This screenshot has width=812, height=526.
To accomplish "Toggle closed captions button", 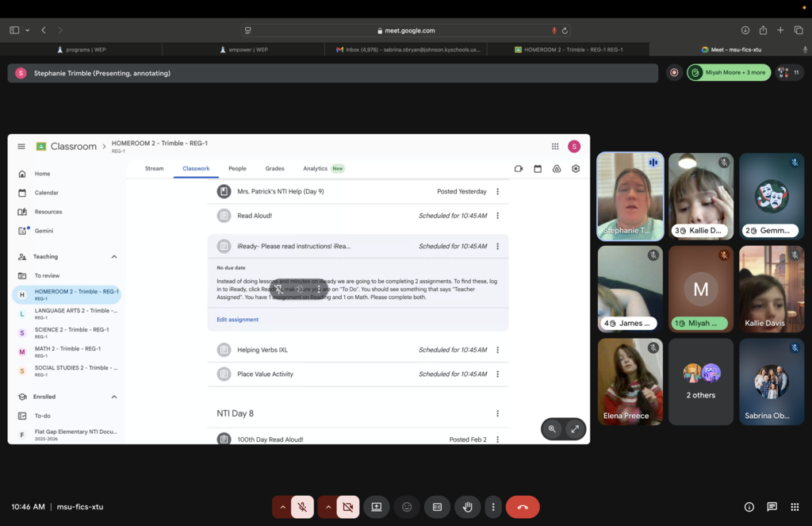I will (x=437, y=507).
